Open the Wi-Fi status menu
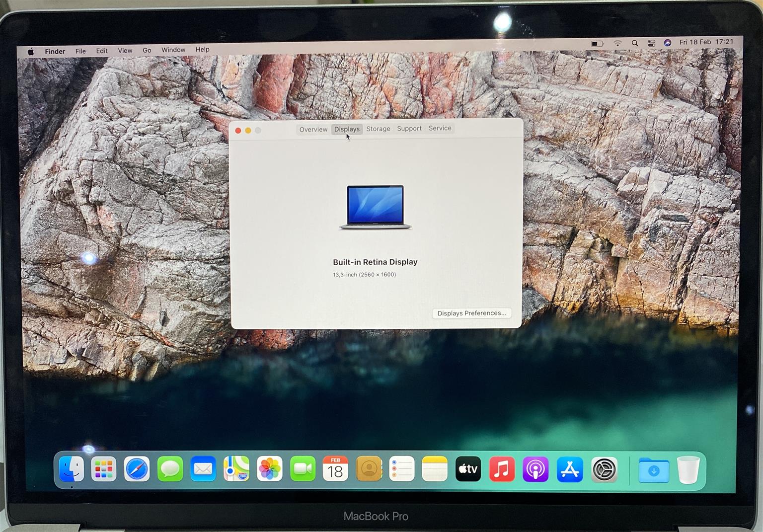This screenshot has width=763, height=532. (617, 43)
